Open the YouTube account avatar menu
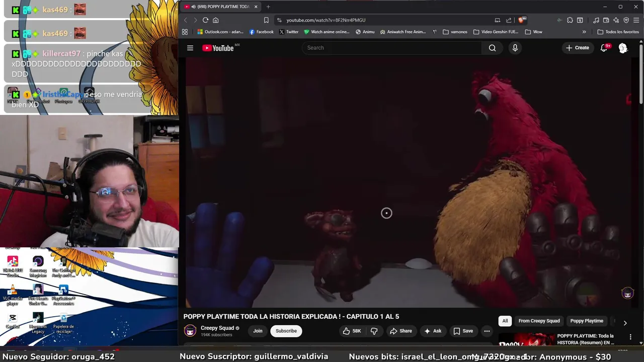Screen dimensions: 644x362 point(623,48)
